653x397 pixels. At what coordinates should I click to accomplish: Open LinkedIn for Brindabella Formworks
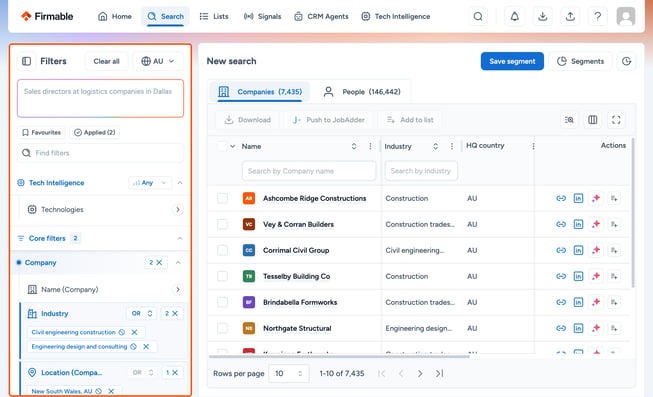coord(578,302)
